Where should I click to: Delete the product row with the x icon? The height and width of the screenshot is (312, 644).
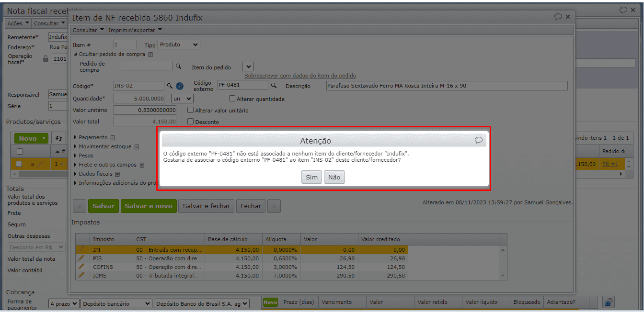coord(33,164)
